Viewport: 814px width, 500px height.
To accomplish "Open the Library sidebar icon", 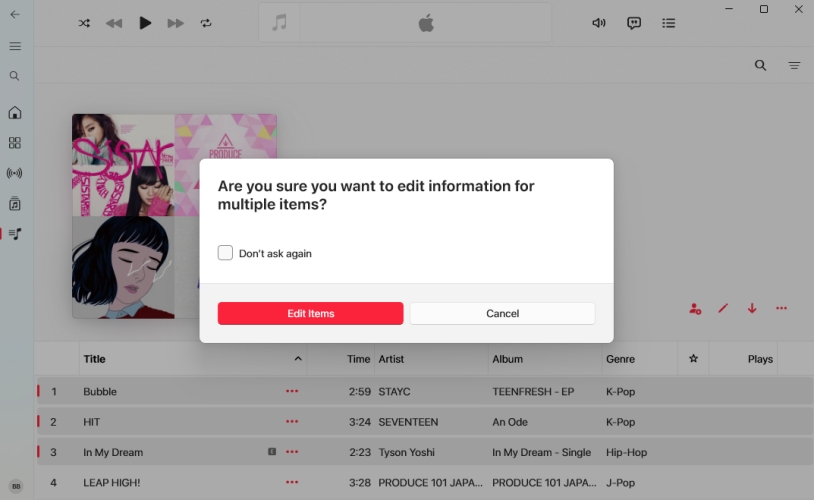I will tap(15, 204).
